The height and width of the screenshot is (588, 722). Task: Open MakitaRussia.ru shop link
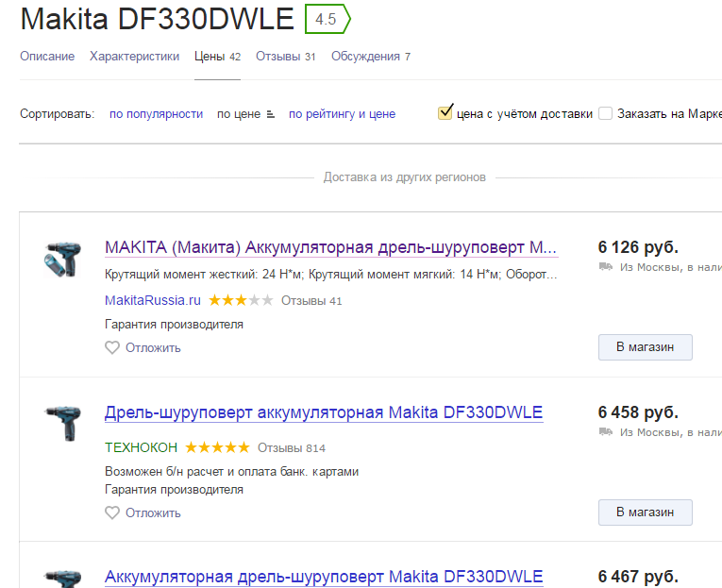coord(153,300)
